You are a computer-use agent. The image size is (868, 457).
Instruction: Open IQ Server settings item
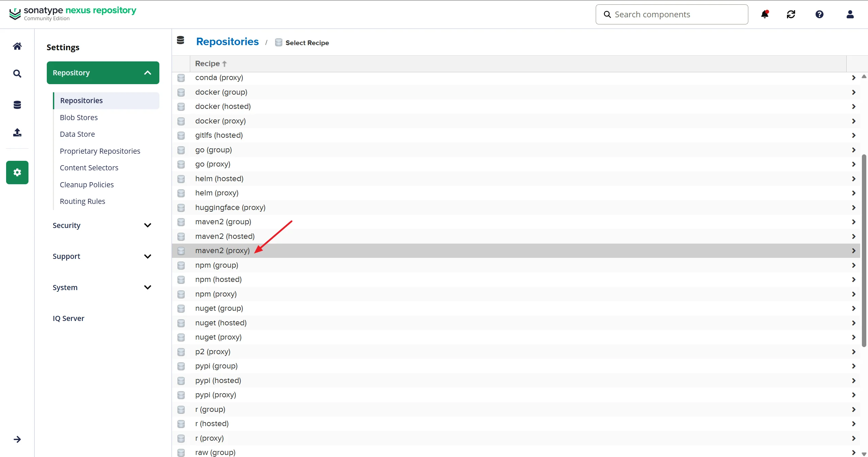tap(68, 318)
